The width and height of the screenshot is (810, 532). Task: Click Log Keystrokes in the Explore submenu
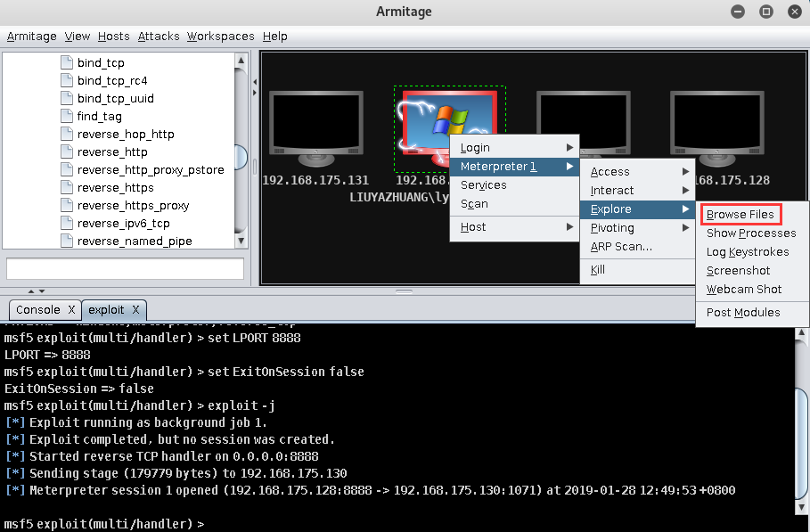(751, 251)
